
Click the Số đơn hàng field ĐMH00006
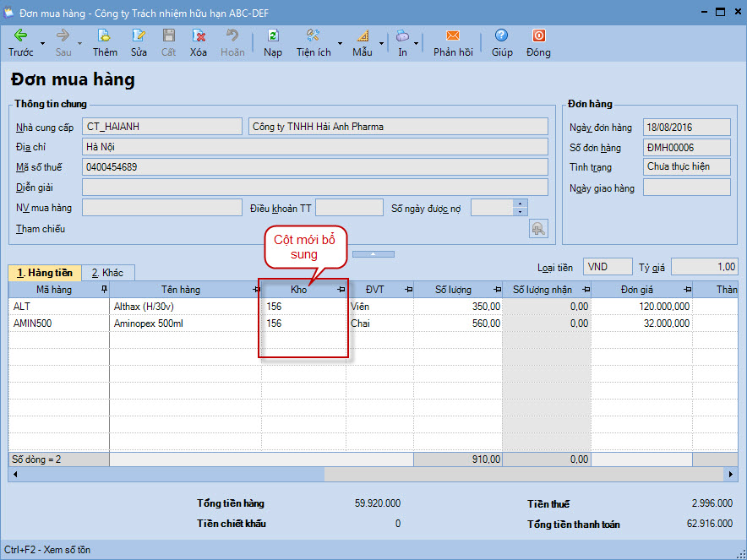[x=686, y=148]
